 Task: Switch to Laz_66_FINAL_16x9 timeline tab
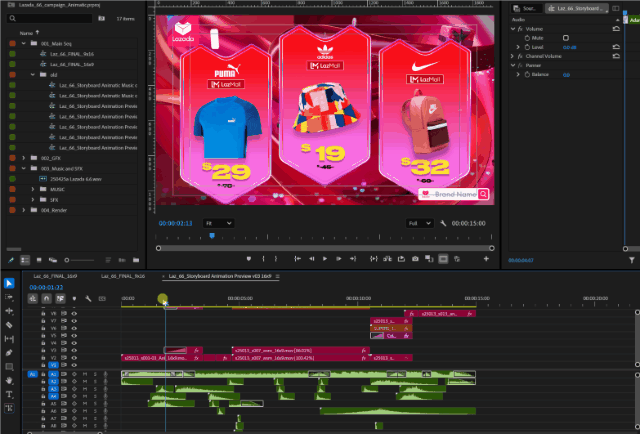(56, 276)
